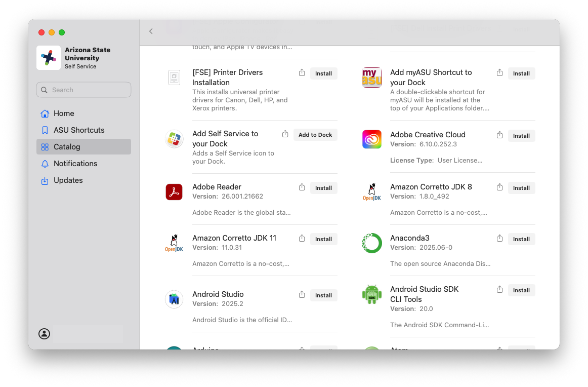Open the Anaconda3 title text
The image size is (588, 387).
410,238
